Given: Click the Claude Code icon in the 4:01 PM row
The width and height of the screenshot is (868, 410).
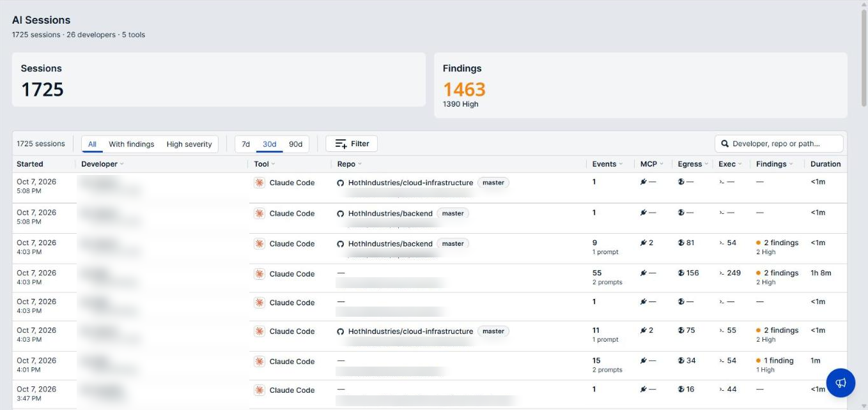Looking at the screenshot, I should 260,361.
